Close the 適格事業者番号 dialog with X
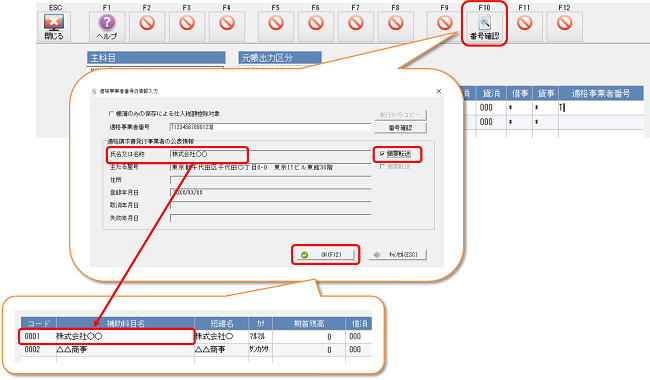Image resolution: width=650 pixels, height=380 pixels. [x=439, y=91]
